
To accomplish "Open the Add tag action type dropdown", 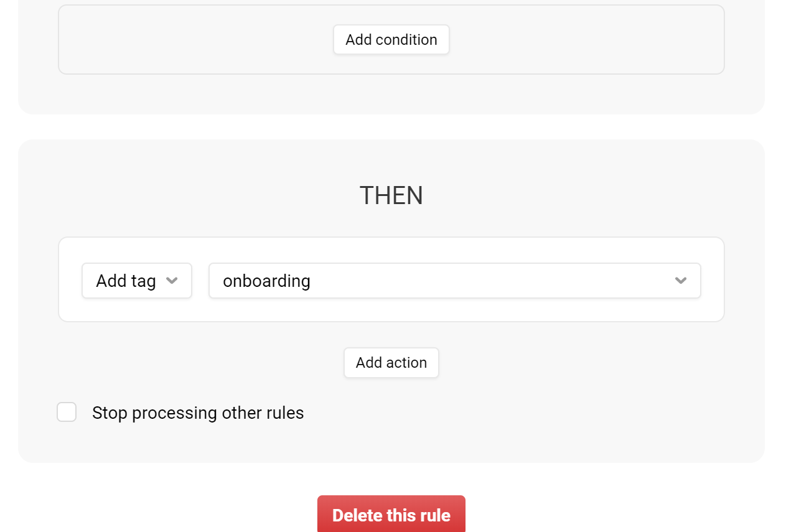I will tap(137, 281).
